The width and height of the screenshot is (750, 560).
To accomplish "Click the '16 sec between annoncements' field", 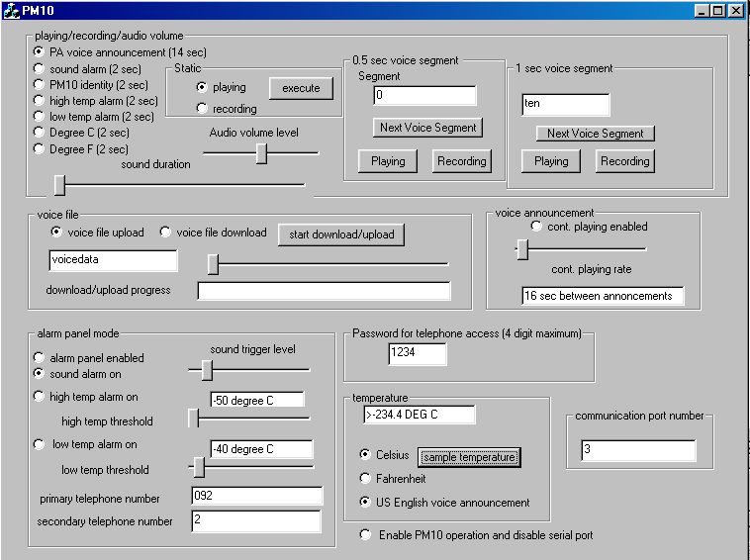I will click(603, 296).
